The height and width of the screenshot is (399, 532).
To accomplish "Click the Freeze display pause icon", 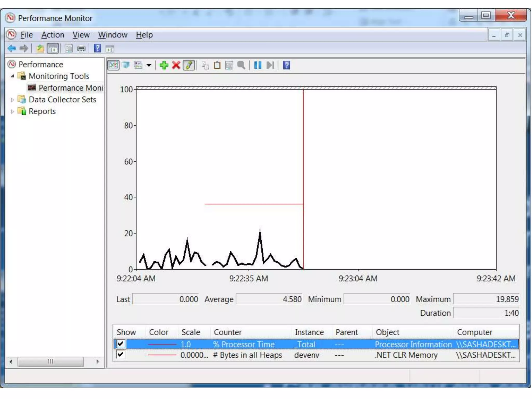I will tap(257, 65).
